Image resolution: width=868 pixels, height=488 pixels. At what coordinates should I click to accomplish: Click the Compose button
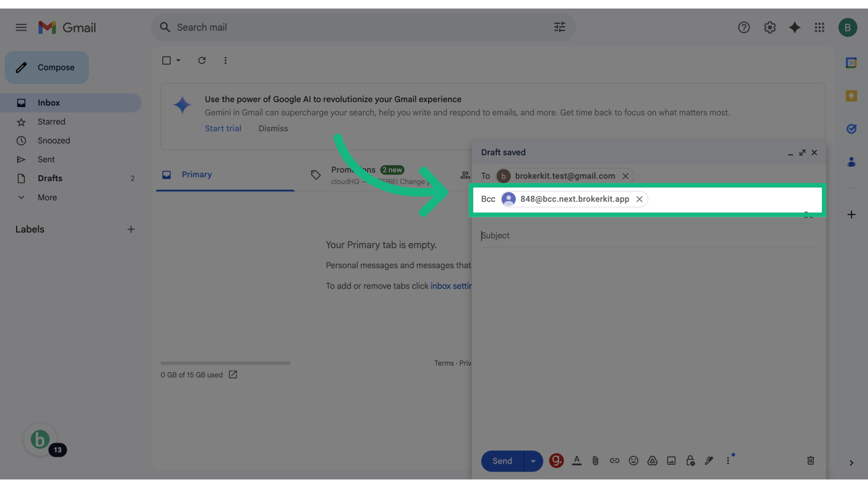point(47,67)
